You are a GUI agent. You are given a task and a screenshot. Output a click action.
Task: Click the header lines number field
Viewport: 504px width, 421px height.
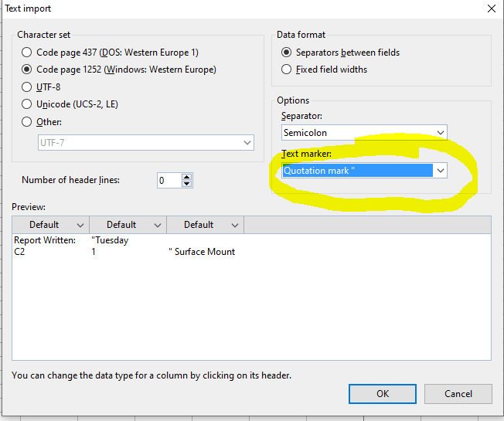click(168, 181)
